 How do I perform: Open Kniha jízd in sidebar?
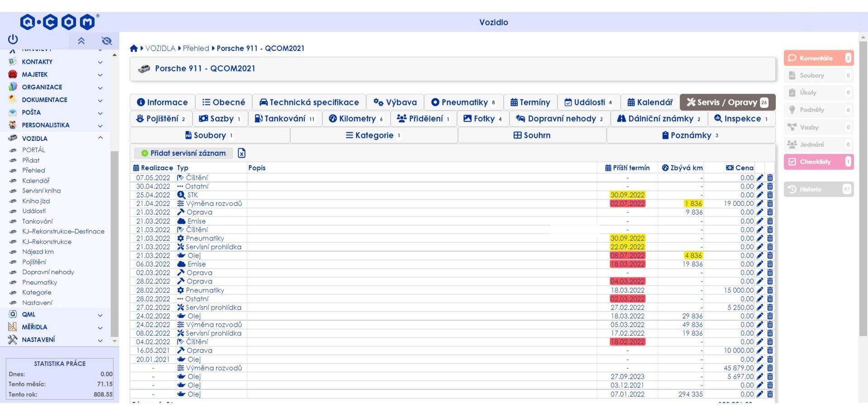[x=36, y=201]
